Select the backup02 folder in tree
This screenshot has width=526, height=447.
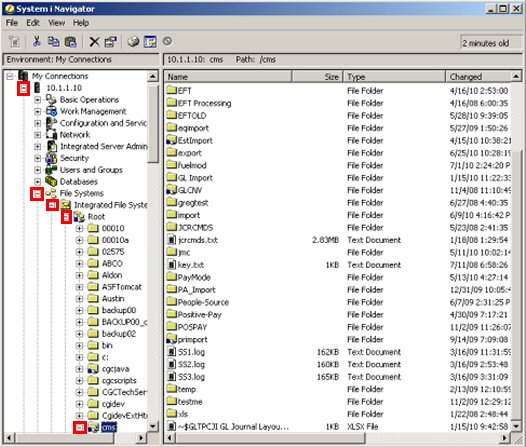click(119, 334)
